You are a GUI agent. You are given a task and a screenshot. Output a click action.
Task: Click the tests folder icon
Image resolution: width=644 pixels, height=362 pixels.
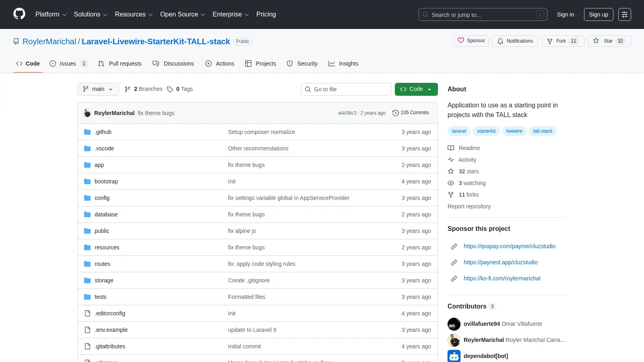click(x=87, y=297)
